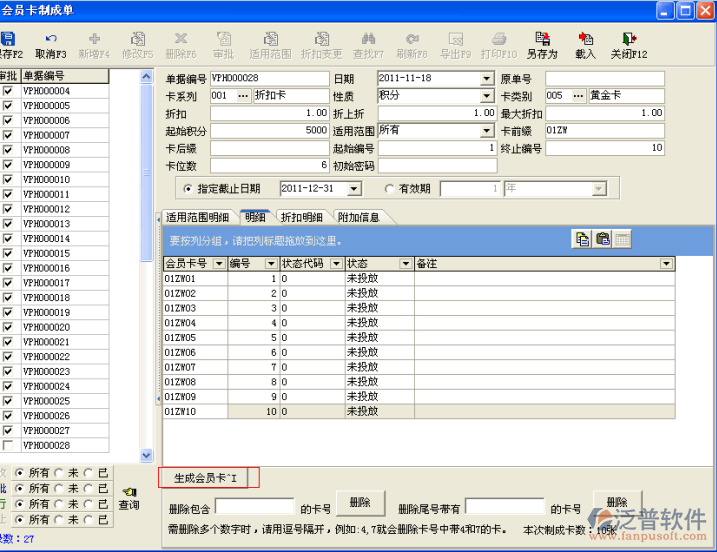This screenshot has height=552, width=717.
Task: Select the 指定截止日期 radio button
Action: pyautogui.click(x=188, y=188)
